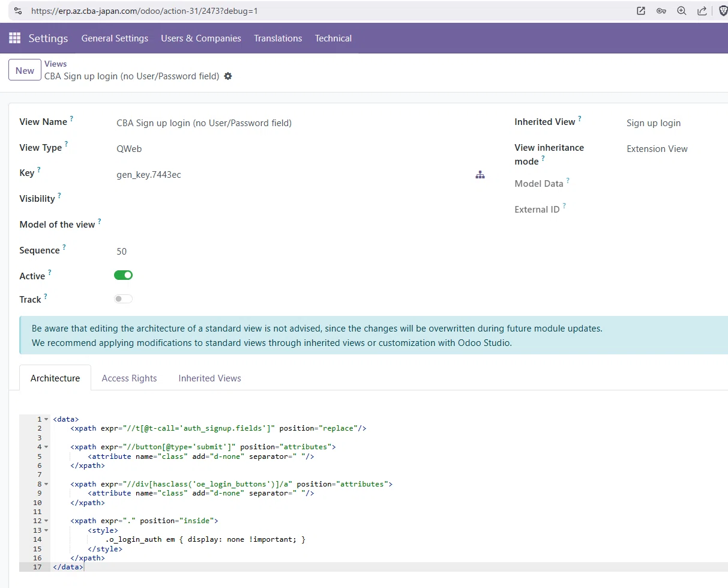Open the General Settings menu
Screen dimensions: 728x588
tap(115, 38)
